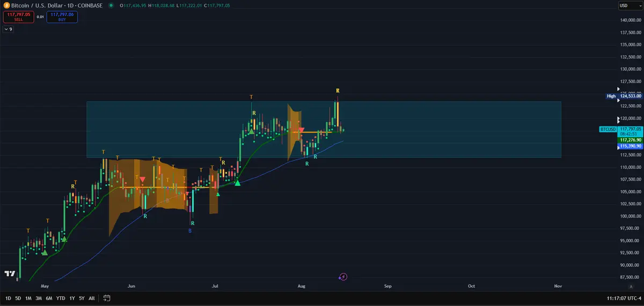
Task: Click the Bitcoin coin logo icon
Action: click(x=6, y=5)
